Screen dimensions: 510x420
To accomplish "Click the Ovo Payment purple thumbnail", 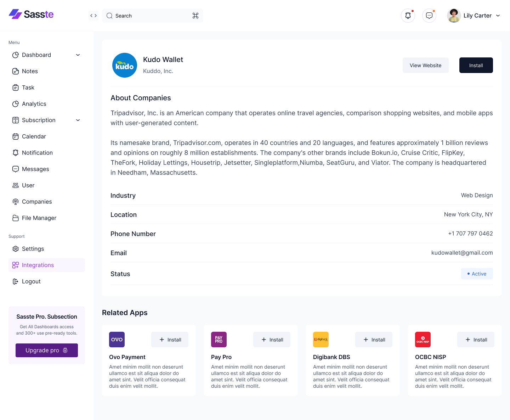I will (x=117, y=340).
